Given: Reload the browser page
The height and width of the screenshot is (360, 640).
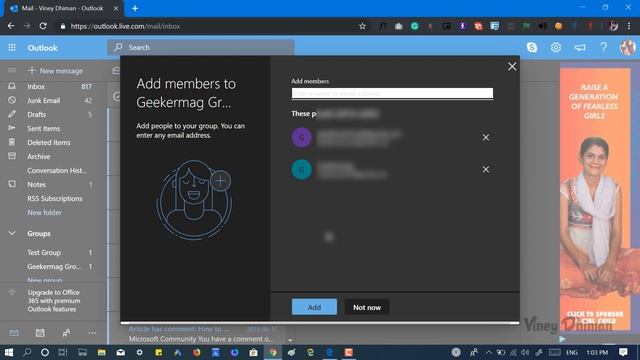Looking at the screenshot, I should point(43,26).
